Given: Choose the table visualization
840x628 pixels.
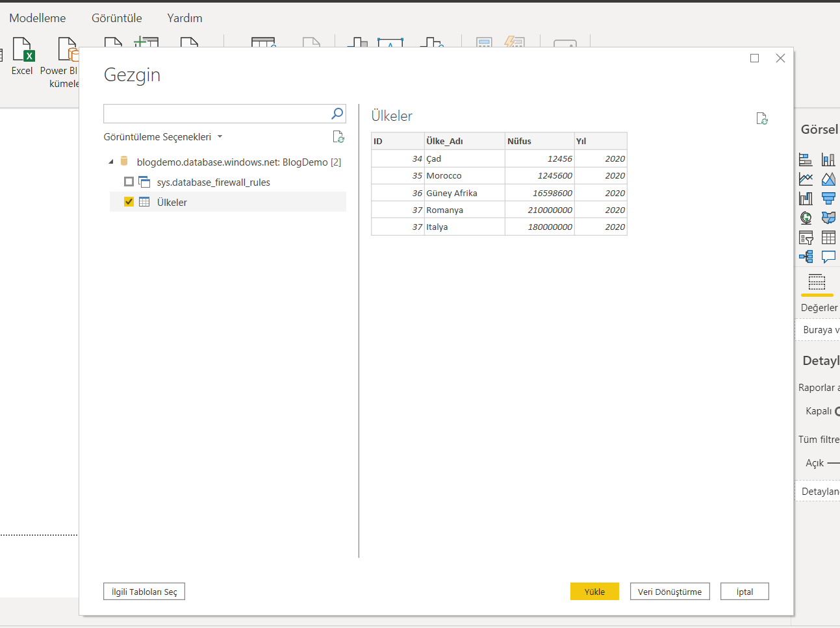Looking at the screenshot, I should (x=828, y=237).
